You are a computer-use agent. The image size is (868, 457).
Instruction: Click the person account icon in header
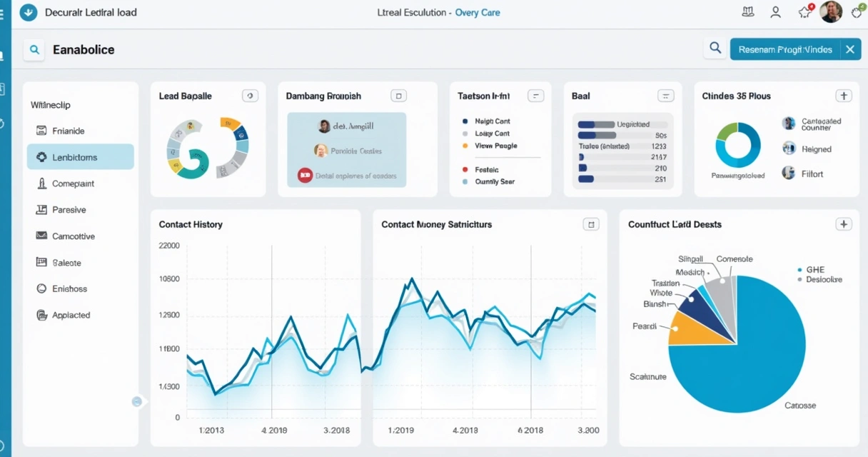775,12
